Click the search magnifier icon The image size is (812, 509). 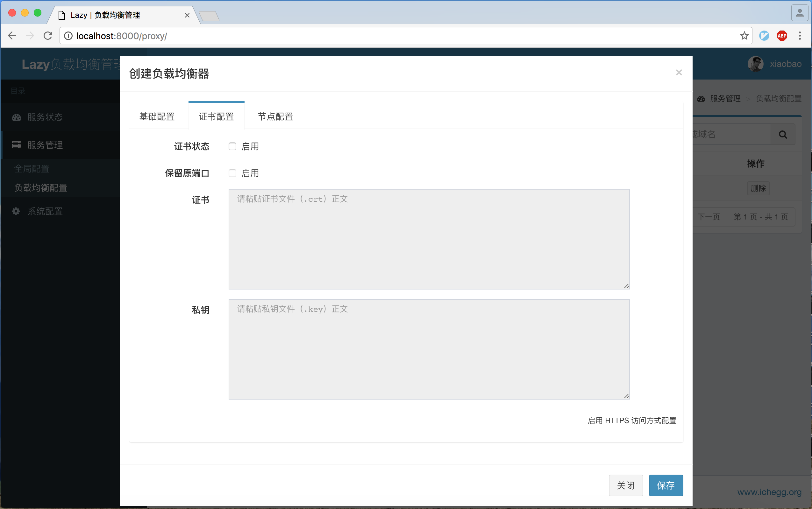[783, 135]
